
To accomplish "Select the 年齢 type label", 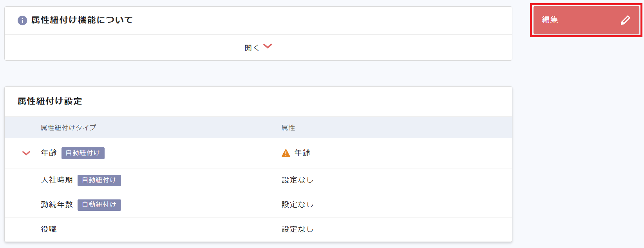I will (49, 153).
